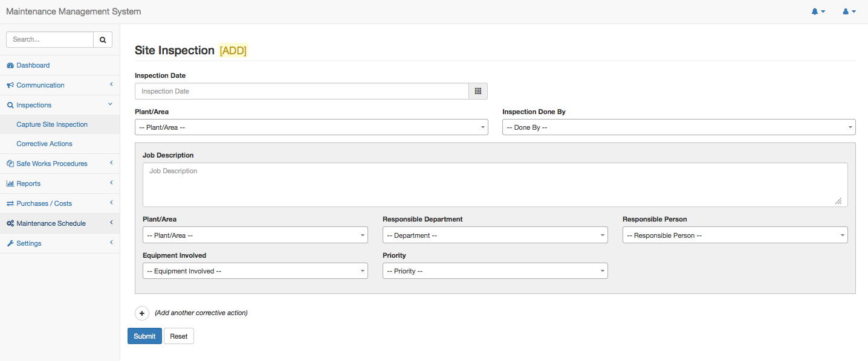Expand the Communication sidebar menu
Viewport: 868px width, 361px height.
pos(40,85)
